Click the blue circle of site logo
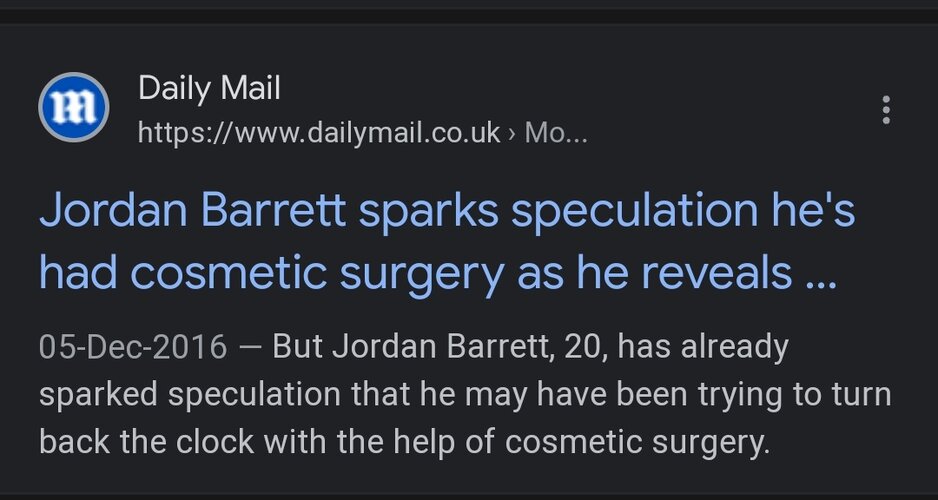Screen dimensions: 938x500 pos(74,108)
